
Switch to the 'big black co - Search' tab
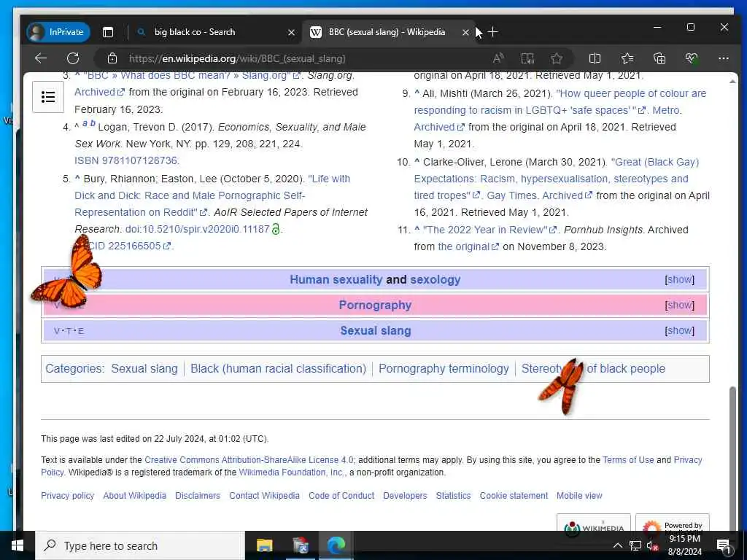[194, 32]
